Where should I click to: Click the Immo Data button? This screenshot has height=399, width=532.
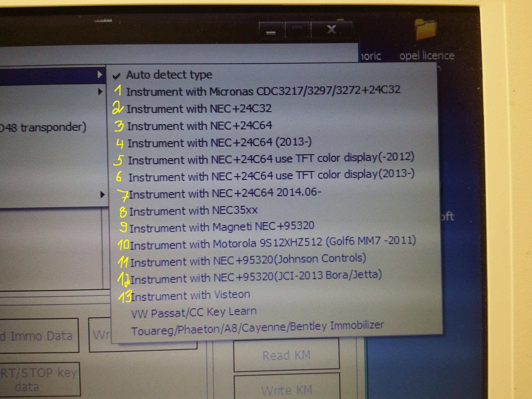click(39, 336)
